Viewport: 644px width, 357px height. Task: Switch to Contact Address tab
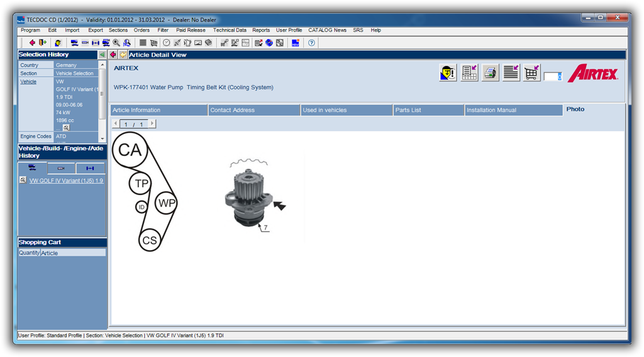(254, 110)
